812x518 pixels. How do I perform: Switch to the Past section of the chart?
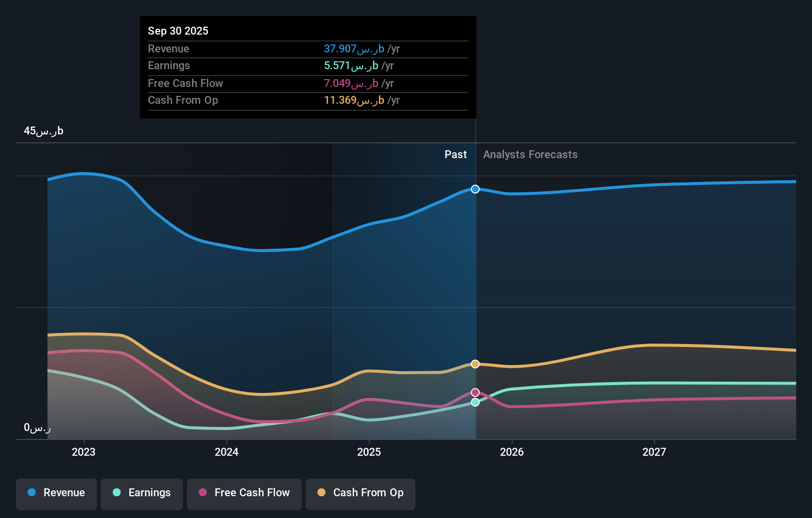click(455, 154)
